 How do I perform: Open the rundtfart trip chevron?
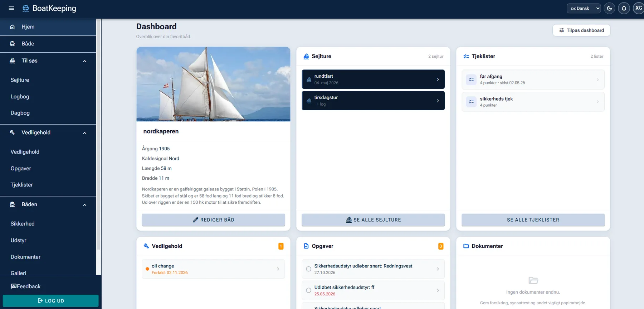click(438, 79)
